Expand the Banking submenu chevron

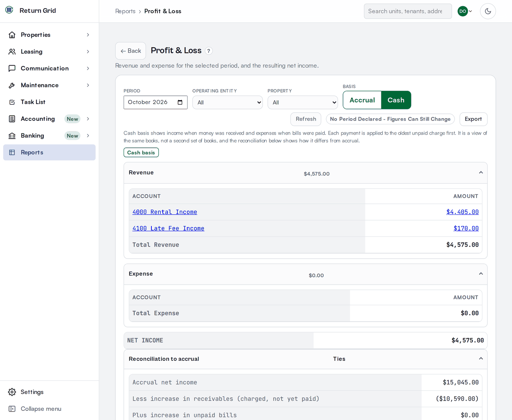click(x=88, y=136)
